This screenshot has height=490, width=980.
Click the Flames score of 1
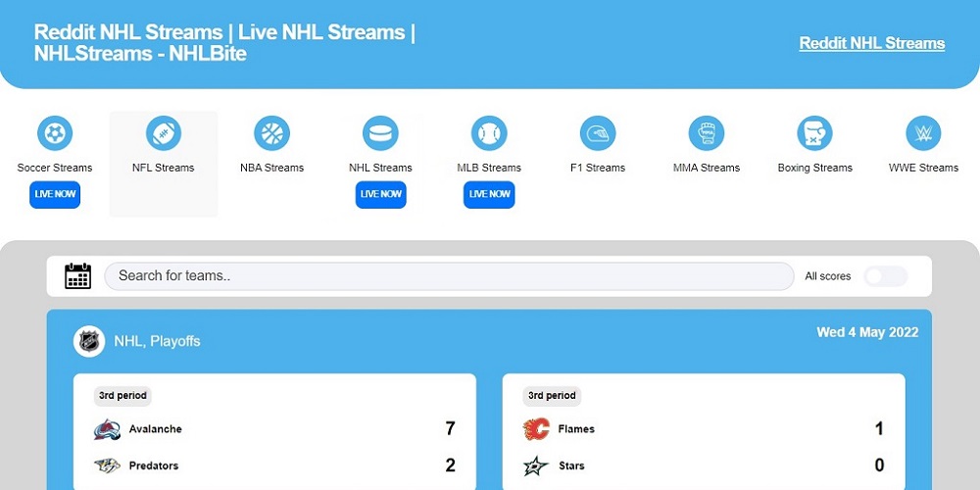coord(879,429)
